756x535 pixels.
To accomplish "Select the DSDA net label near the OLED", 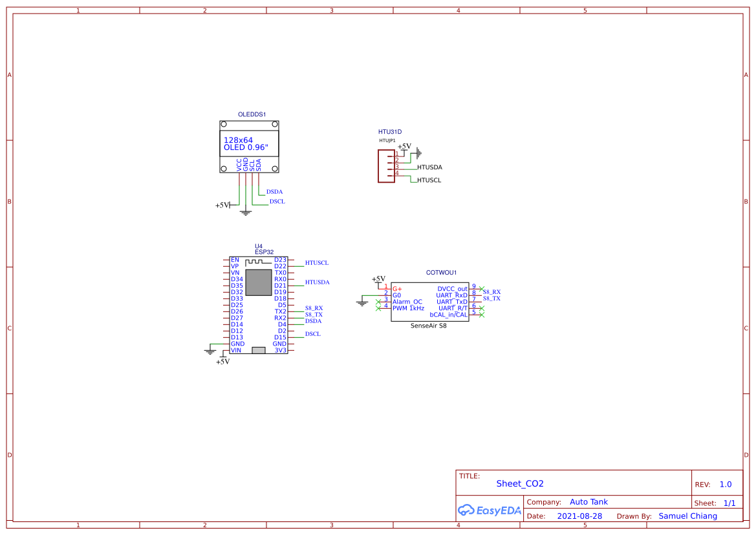I will tap(275, 191).
